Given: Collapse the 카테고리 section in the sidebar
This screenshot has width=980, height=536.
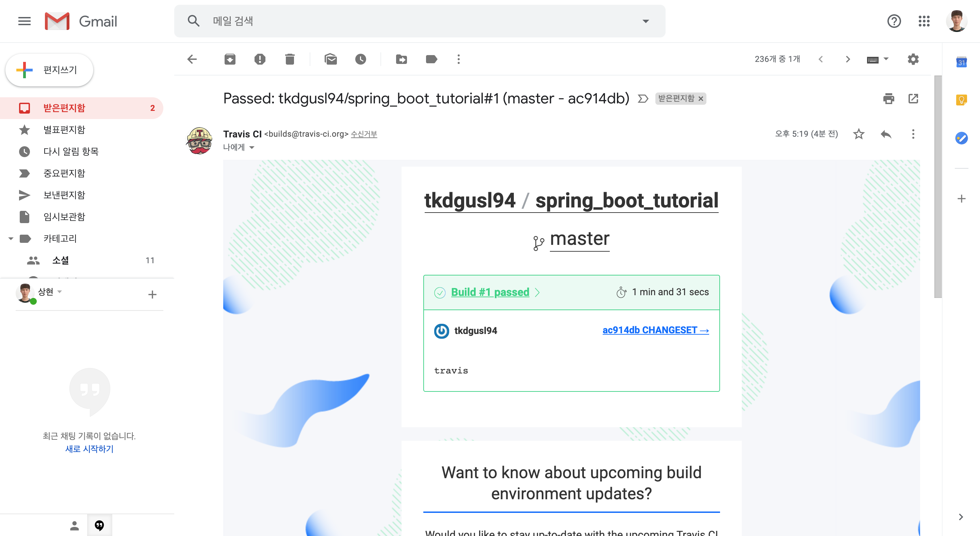Looking at the screenshot, I should [x=11, y=238].
